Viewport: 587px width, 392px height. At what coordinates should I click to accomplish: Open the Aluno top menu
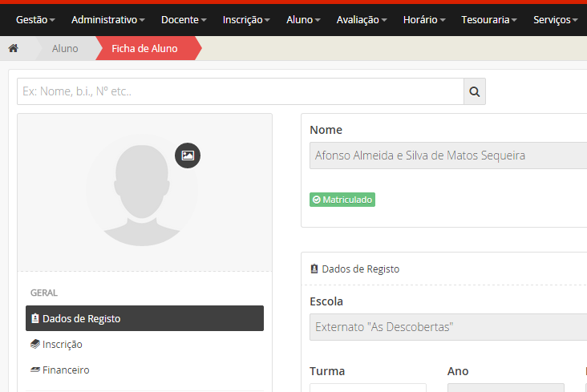tap(303, 19)
